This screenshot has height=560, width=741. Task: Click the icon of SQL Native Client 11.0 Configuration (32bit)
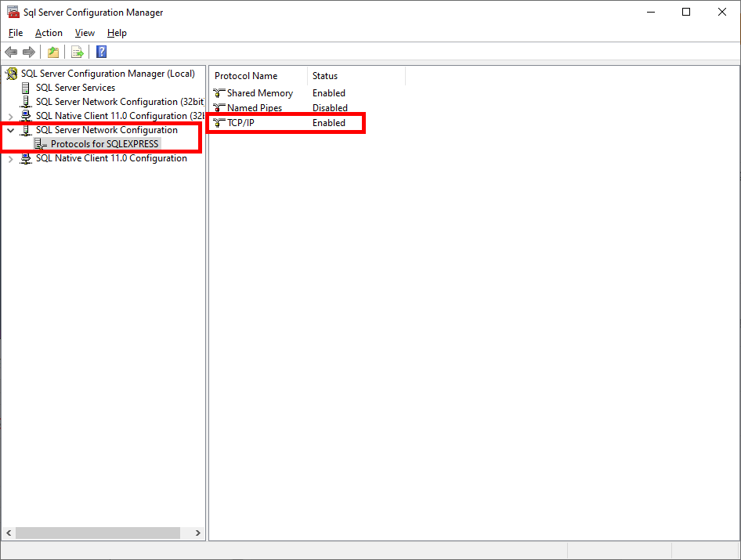[x=26, y=116]
